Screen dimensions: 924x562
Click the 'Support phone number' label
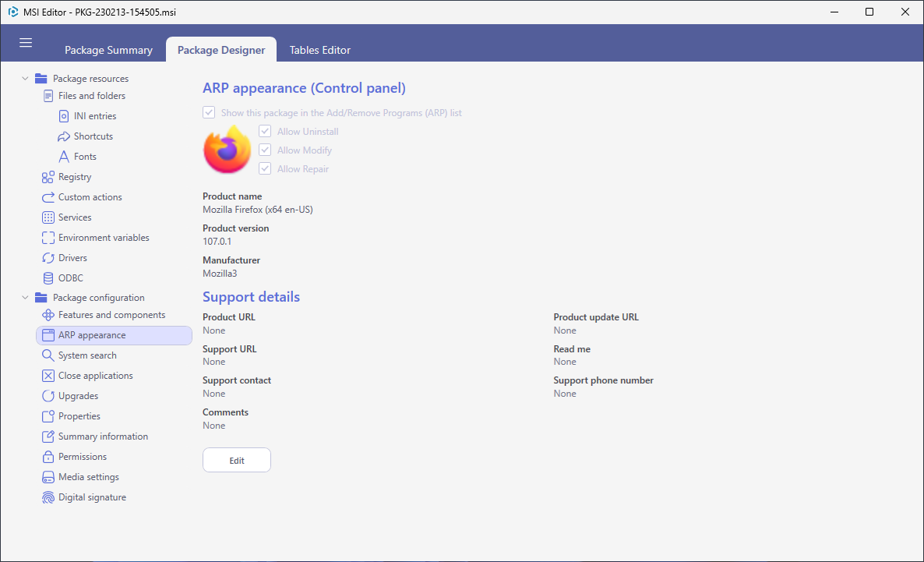coord(604,380)
